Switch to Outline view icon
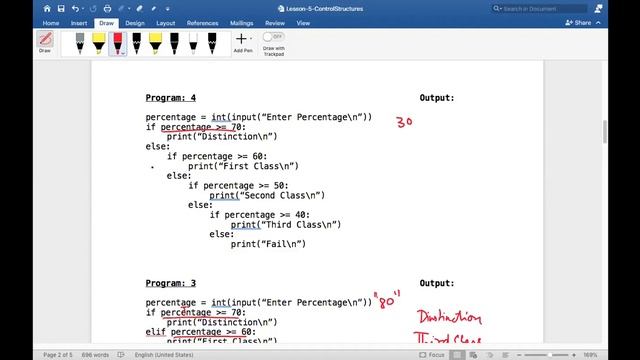Viewport: 640px width, 360px height. pos(490,355)
